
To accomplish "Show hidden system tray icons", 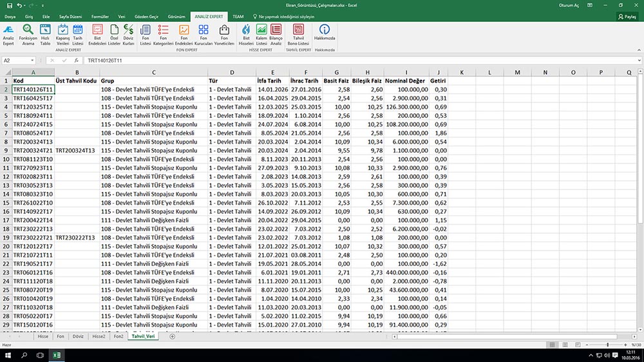I will 591,356.
